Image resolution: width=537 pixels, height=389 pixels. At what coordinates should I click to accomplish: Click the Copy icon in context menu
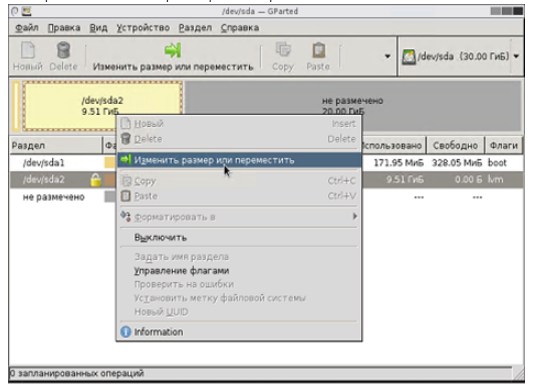click(126, 181)
